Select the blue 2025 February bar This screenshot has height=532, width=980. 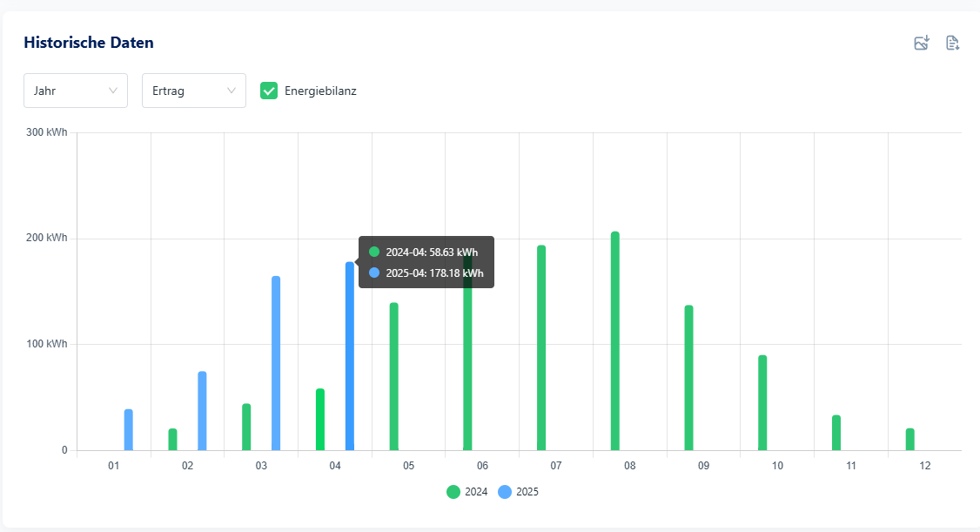pyautogui.click(x=202, y=411)
